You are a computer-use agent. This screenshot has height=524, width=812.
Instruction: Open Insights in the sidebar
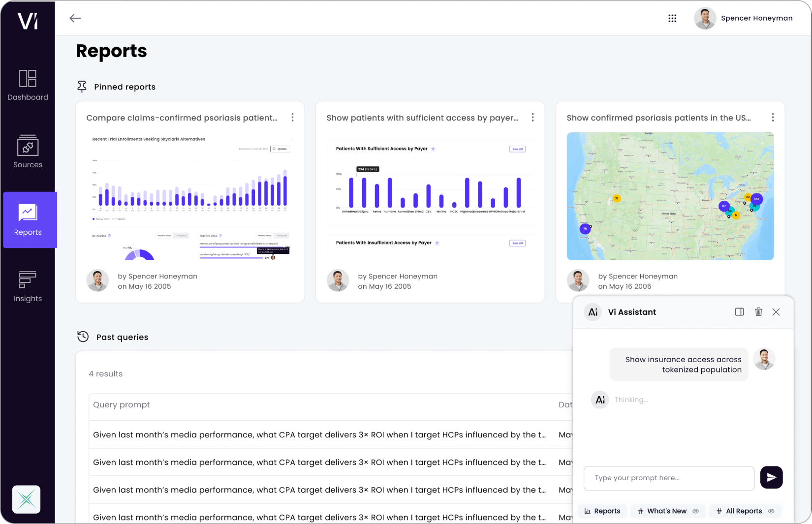tap(28, 287)
